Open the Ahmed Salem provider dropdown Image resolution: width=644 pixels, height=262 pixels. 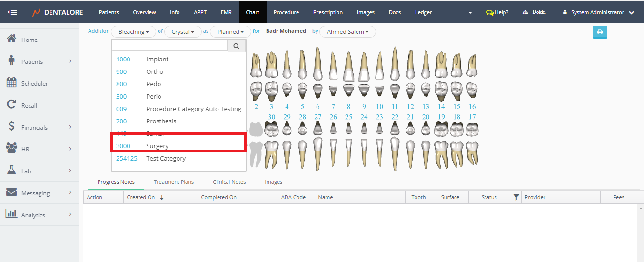click(347, 32)
